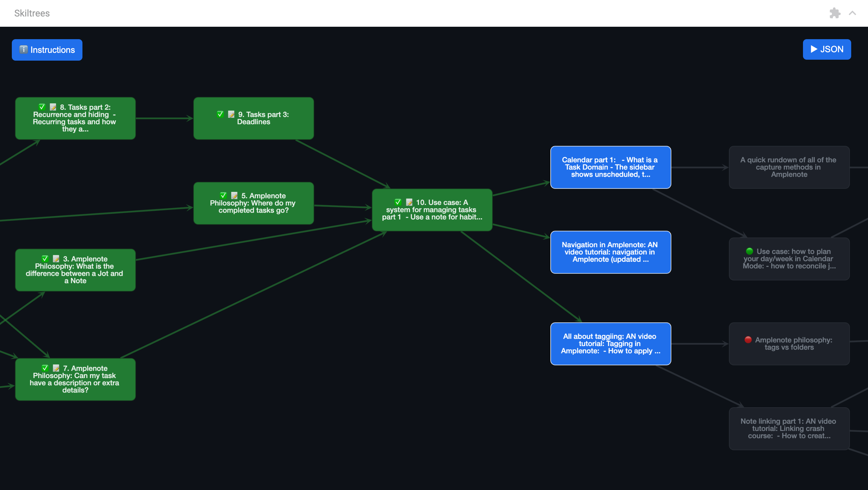The height and width of the screenshot is (490, 868).
Task: Toggle checkmark on 10. Use case node
Action: (x=398, y=202)
